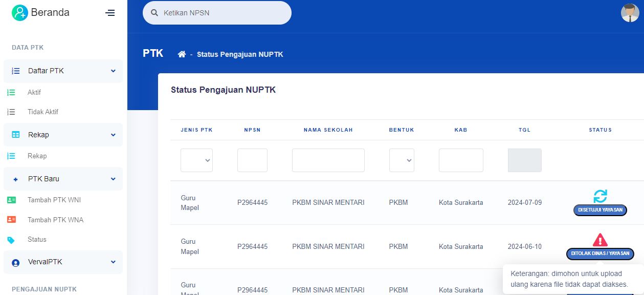Click the Tambah PTK WNI card icon

[11, 200]
